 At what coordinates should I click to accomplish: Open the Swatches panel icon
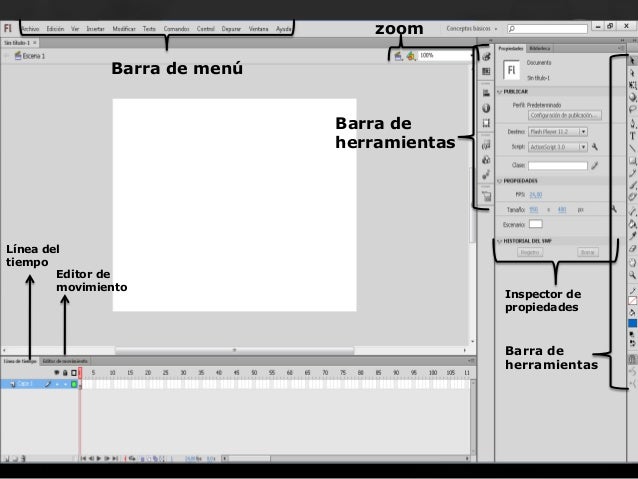486,72
